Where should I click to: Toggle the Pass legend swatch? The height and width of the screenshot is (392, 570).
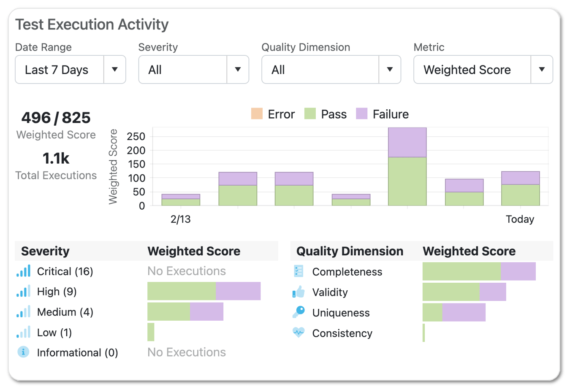tap(310, 114)
